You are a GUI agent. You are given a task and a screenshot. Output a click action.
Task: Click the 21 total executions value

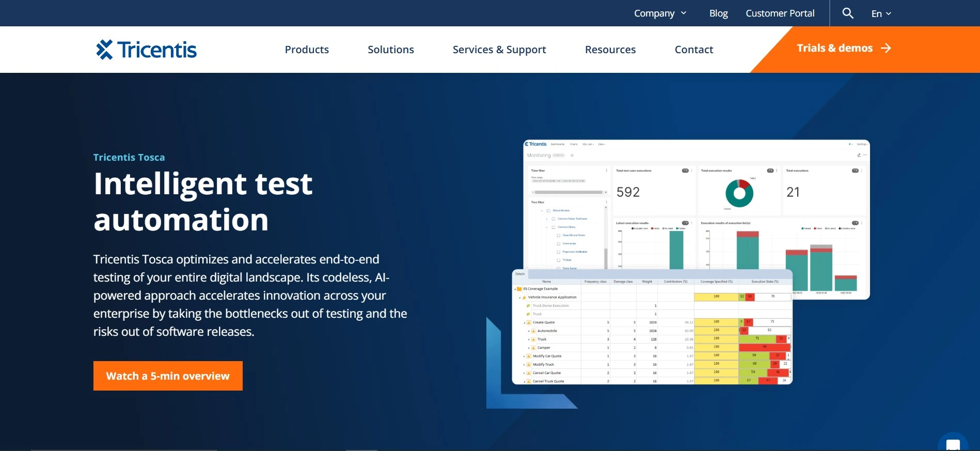793,192
